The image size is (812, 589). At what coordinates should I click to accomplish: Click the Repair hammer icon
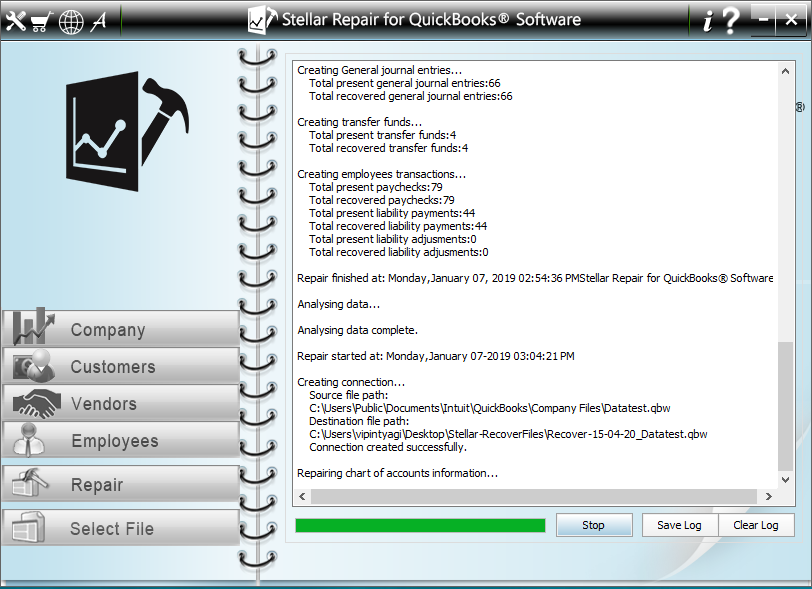tap(30, 483)
